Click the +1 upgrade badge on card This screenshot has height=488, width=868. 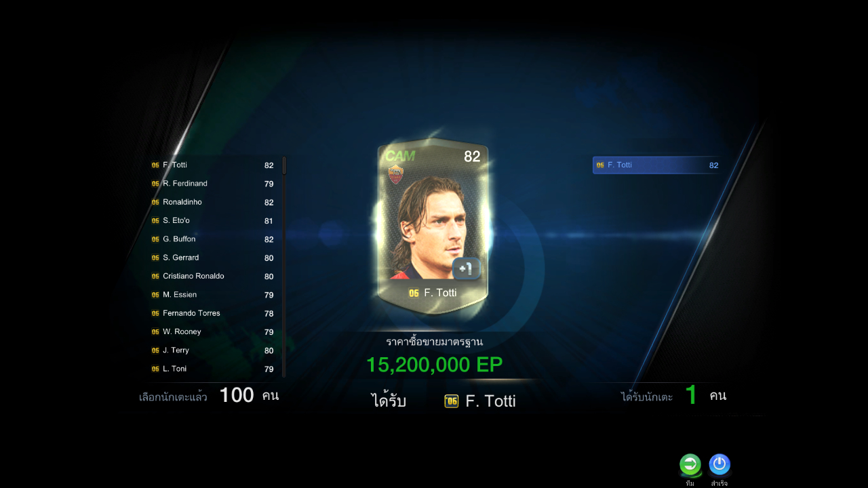tap(467, 268)
